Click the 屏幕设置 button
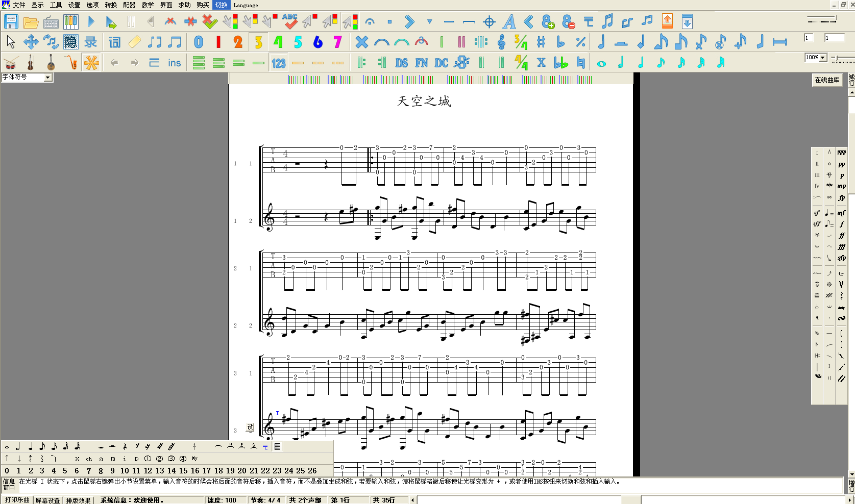 pos(47,500)
